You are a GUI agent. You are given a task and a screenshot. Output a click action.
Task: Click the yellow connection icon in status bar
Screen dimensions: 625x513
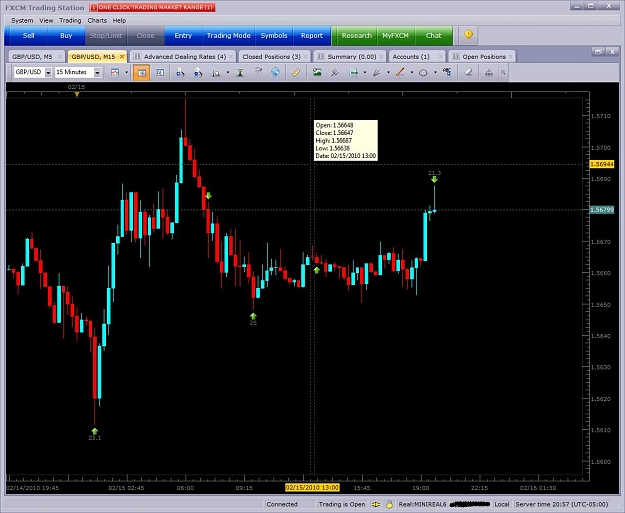coord(376,504)
